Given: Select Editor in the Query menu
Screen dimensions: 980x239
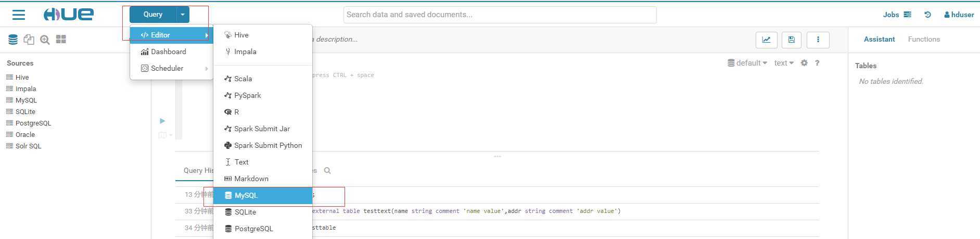Looking at the screenshot, I should (x=171, y=35).
